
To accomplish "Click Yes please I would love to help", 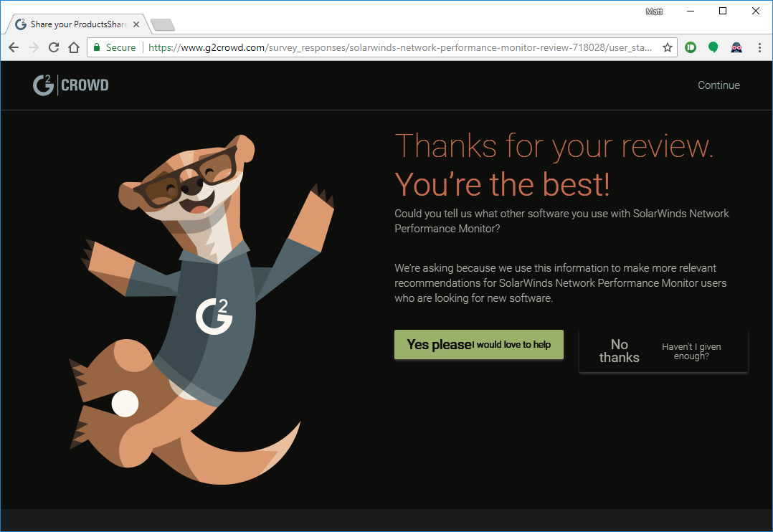I will 479,344.
